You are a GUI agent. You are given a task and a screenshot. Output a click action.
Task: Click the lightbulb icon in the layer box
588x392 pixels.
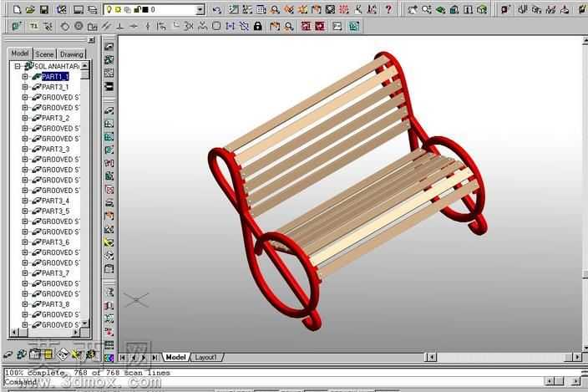[109, 9]
